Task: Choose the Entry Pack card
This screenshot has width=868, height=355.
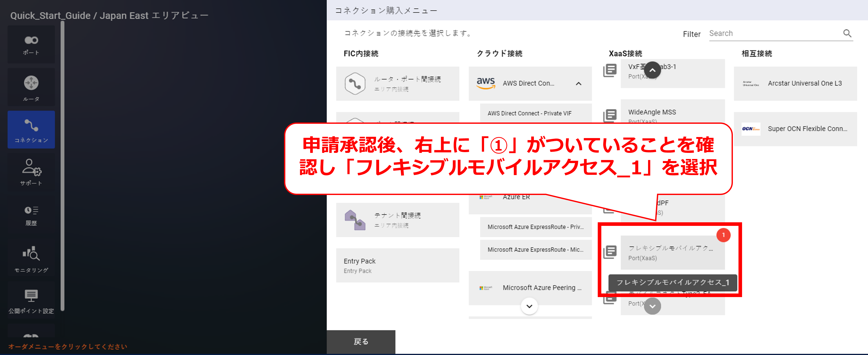Action: pyautogui.click(x=398, y=265)
